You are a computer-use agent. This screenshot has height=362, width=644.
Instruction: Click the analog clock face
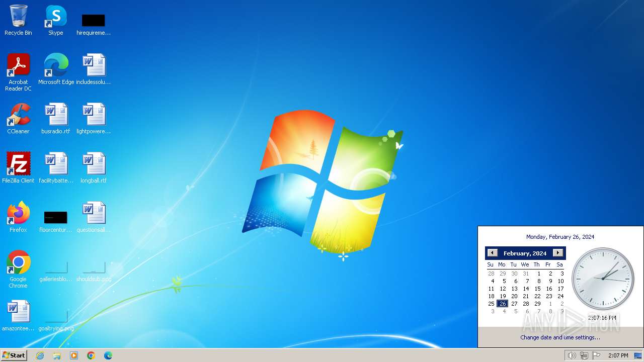603,279
